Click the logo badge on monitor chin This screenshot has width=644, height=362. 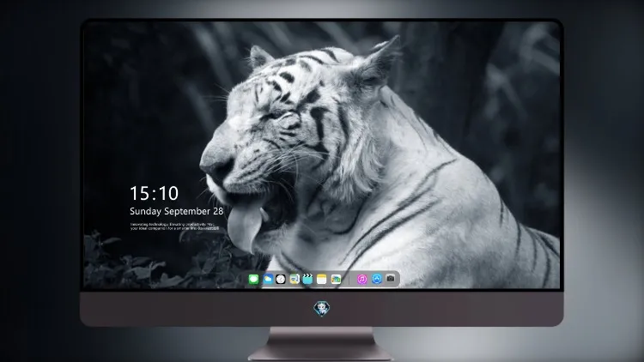pos(322,309)
